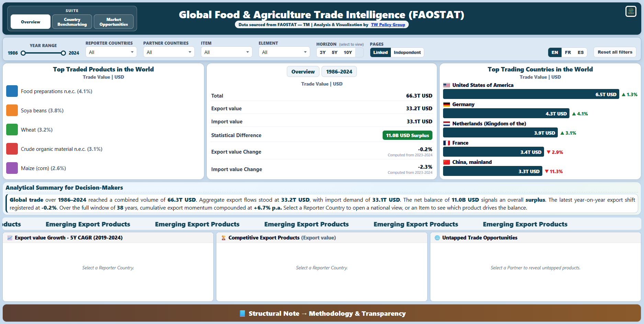This screenshot has height=324, width=644.
Task: Click the globe icon beside Untapped Trade Opportunities
Action: click(437, 238)
